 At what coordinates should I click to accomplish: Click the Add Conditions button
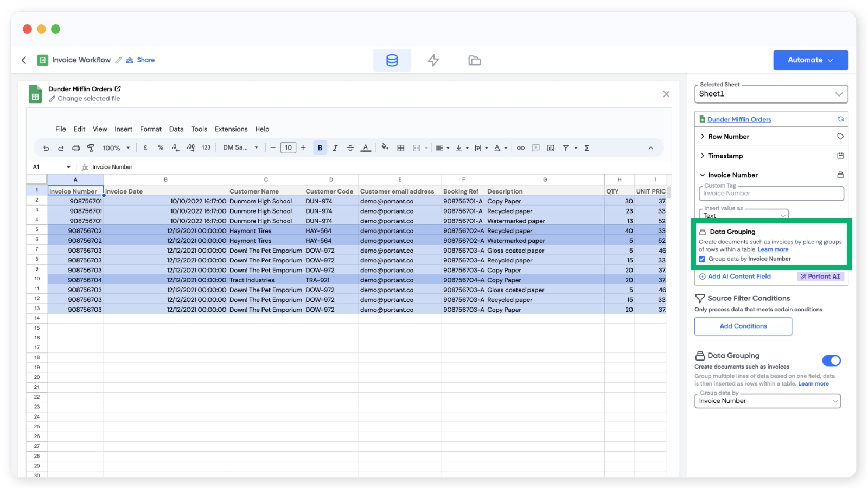click(743, 326)
